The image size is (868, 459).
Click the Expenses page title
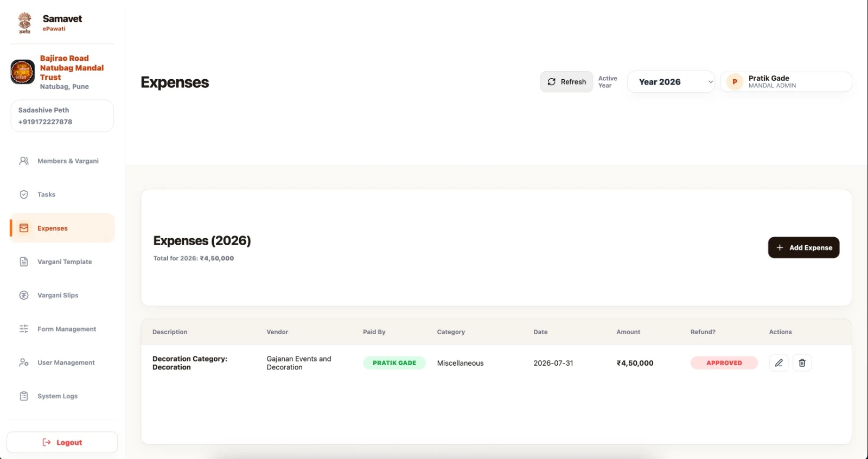[175, 82]
